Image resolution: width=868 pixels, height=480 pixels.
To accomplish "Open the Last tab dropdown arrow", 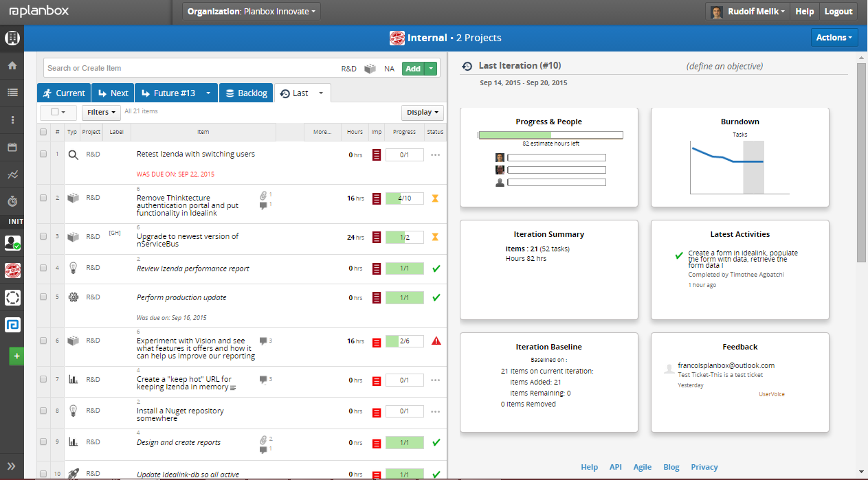I will [x=321, y=93].
